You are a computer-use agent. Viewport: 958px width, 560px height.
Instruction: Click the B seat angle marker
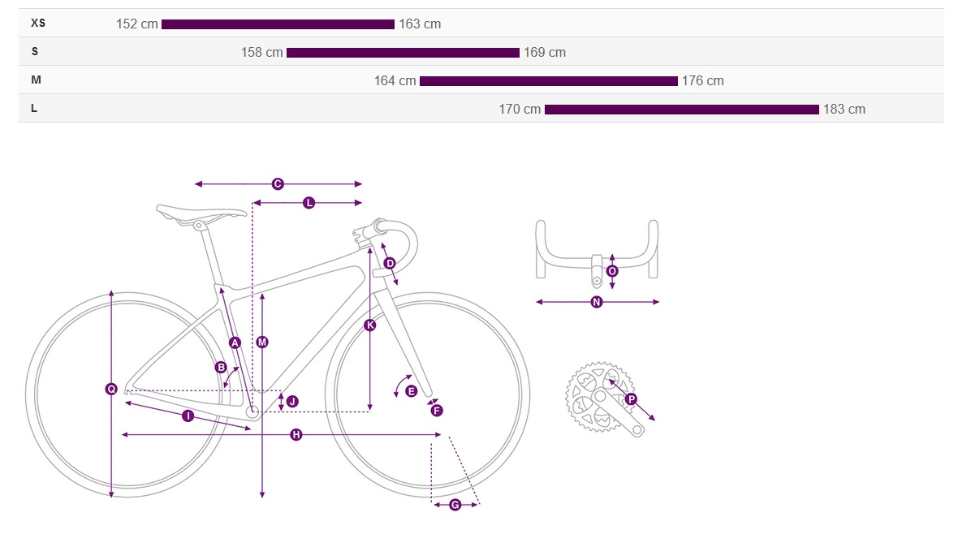click(x=221, y=367)
